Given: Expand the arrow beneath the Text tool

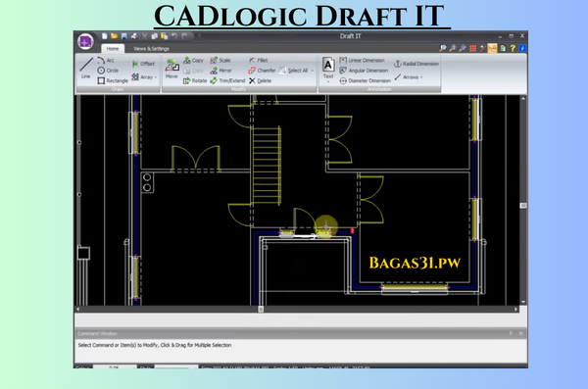Looking at the screenshot, I should point(328,81).
